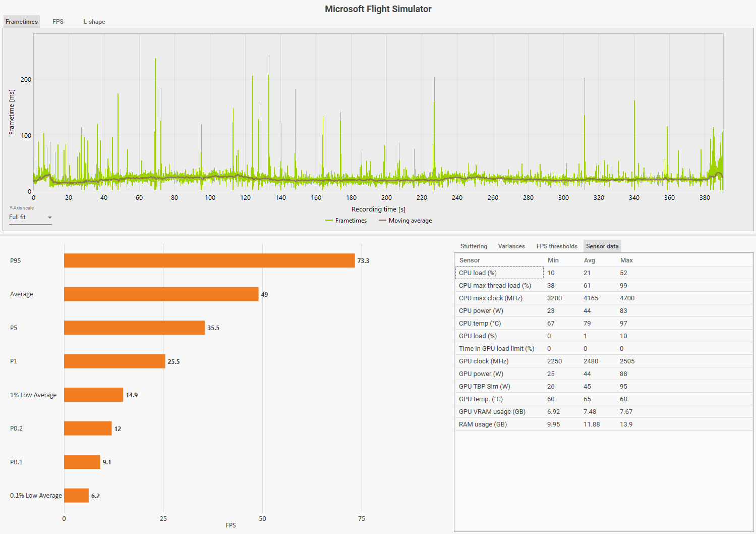Image resolution: width=756 pixels, height=534 pixels.
Task: Click the P95 orange bar
Action: [209, 260]
